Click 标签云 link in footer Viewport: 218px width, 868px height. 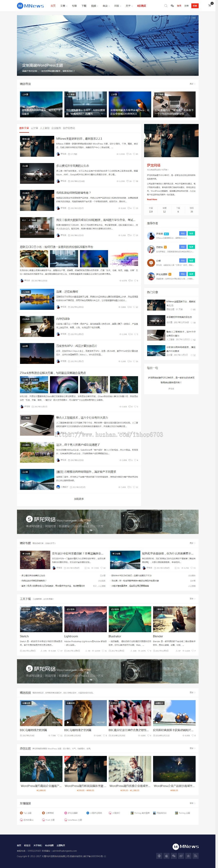pos(27,845)
